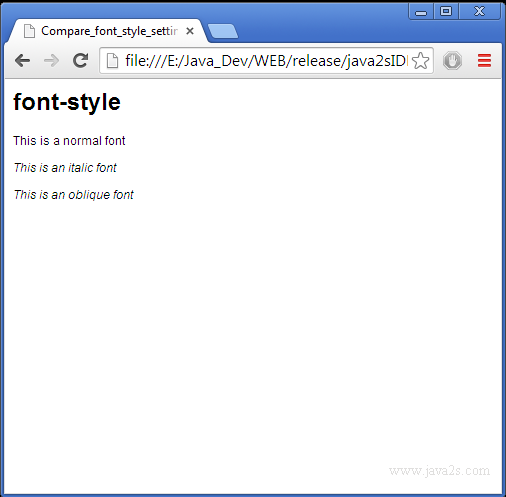This screenshot has width=506, height=497.
Task: Click the text 'This is an oblique font'
Action: (x=73, y=195)
